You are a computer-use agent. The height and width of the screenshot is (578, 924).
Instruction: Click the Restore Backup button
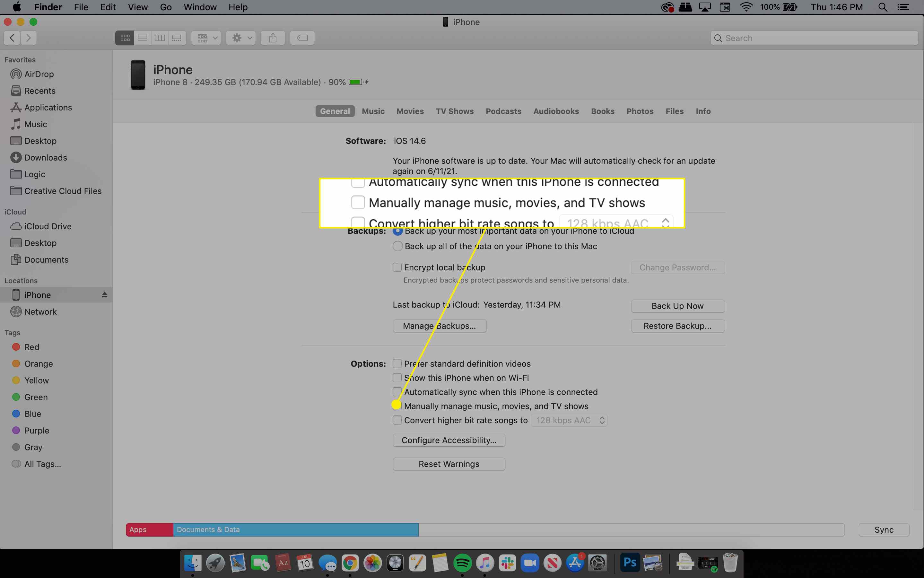[x=677, y=326]
